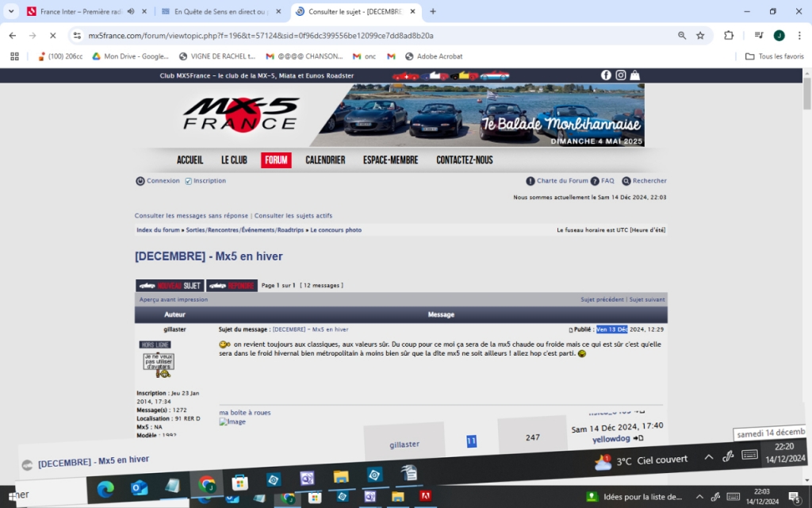Screen dimensions: 812x508
Task: Open the notification center with badge 5
Action: click(795, 498)
